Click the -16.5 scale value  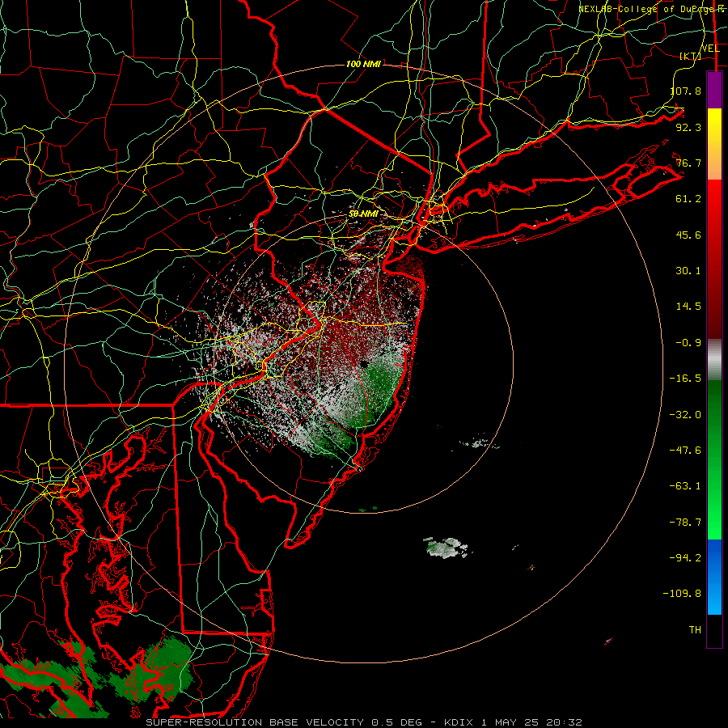(685, 378)
